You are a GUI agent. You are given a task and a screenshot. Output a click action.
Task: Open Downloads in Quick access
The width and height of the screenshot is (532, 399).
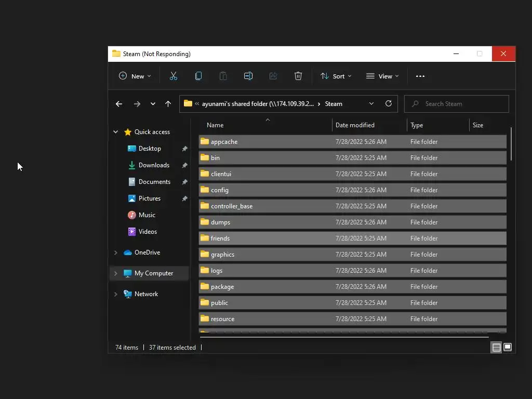[x=154, y=165]
